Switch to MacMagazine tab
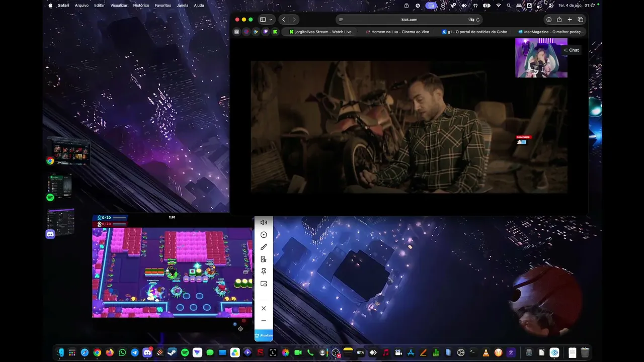 (550, 32)
